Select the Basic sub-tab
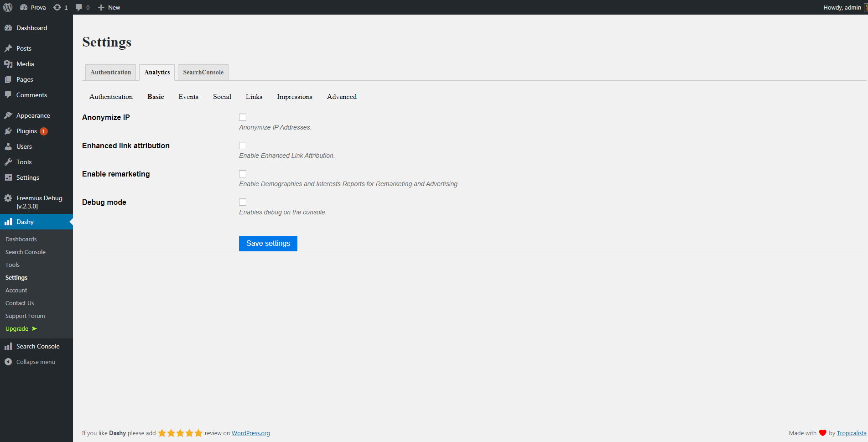This screenshot has width=868, height=442. pyautogui.click(x=156, y=97)
